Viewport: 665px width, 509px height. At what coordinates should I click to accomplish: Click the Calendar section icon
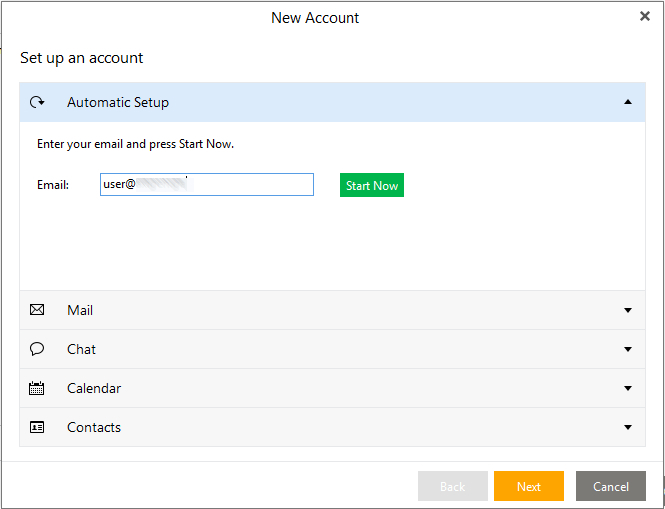point(37,388)
